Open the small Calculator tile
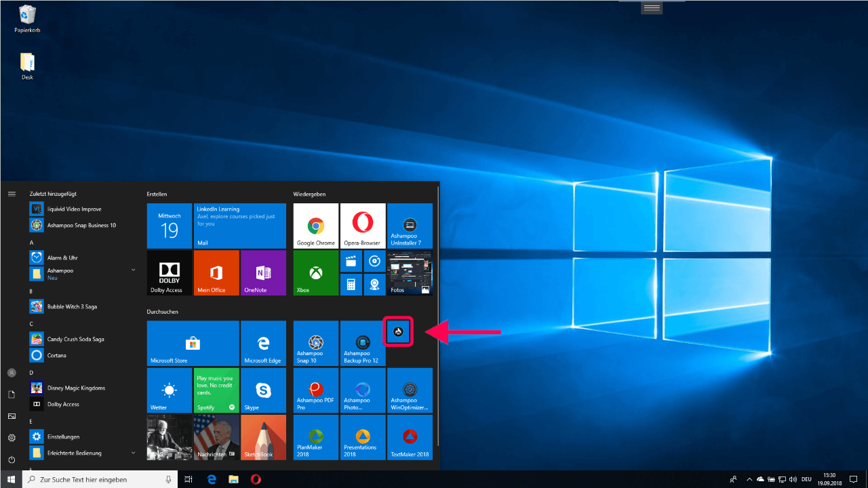Viewport: 868px width, 488px height. pos(351,284)
